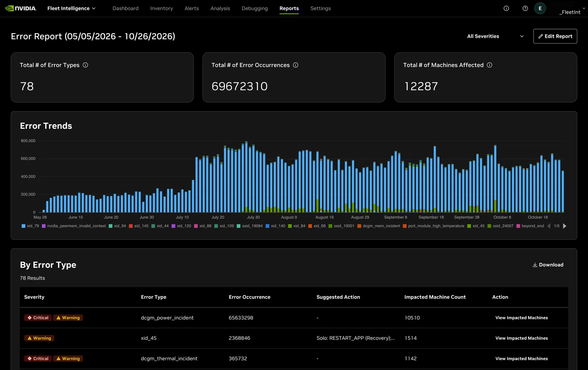This screenshot has height=370, width=588.
Task: Click the user avatar labeled E
Action: (540, 8)
